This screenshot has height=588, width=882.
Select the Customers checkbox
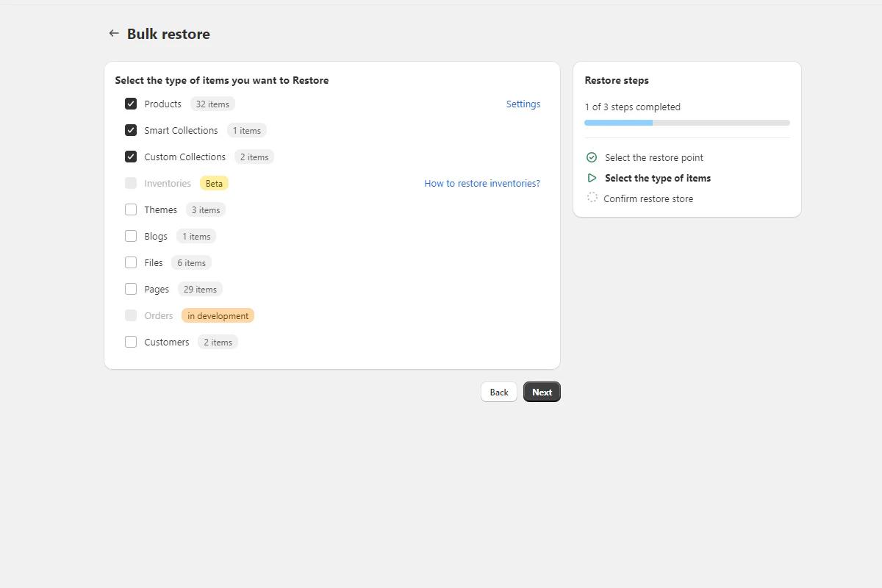(x=131, y=342)
